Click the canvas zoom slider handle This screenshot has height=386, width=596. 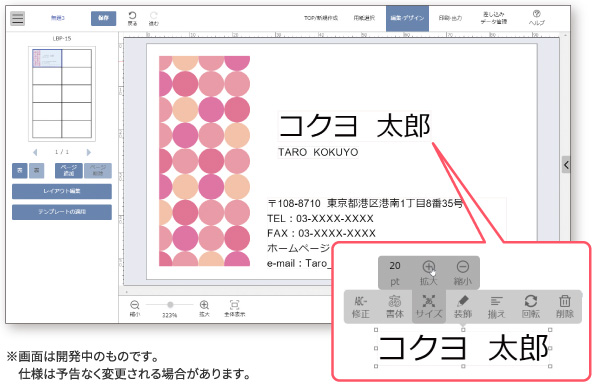(x=170, y=304)
